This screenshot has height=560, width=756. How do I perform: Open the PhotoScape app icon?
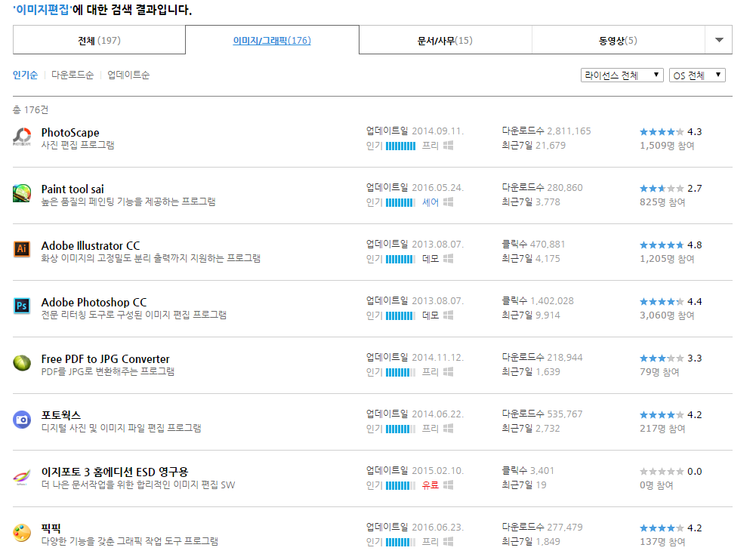[x=22, y=137]
